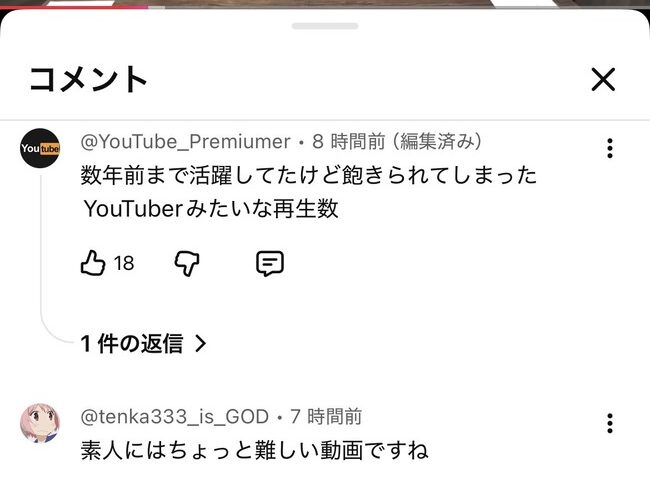
Task: Visit the @YouTube_Premiumer channel name
Action: click(x=185, y=142)
